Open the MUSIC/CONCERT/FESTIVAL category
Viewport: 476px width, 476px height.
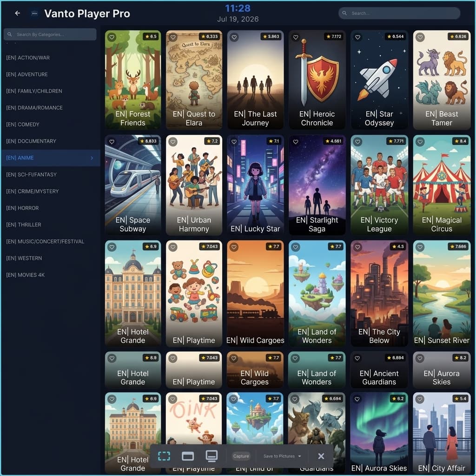(x=51, y=241)
